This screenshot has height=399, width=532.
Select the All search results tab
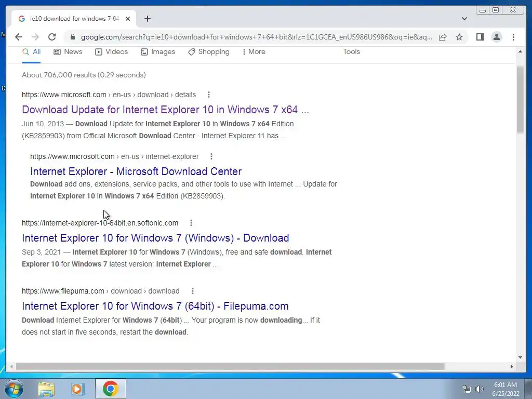point(31,52)
